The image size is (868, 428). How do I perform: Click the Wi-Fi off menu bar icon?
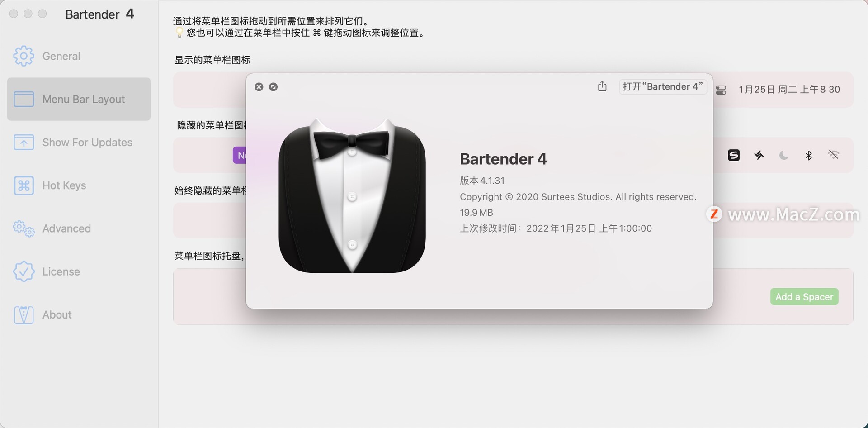point(833,155)
